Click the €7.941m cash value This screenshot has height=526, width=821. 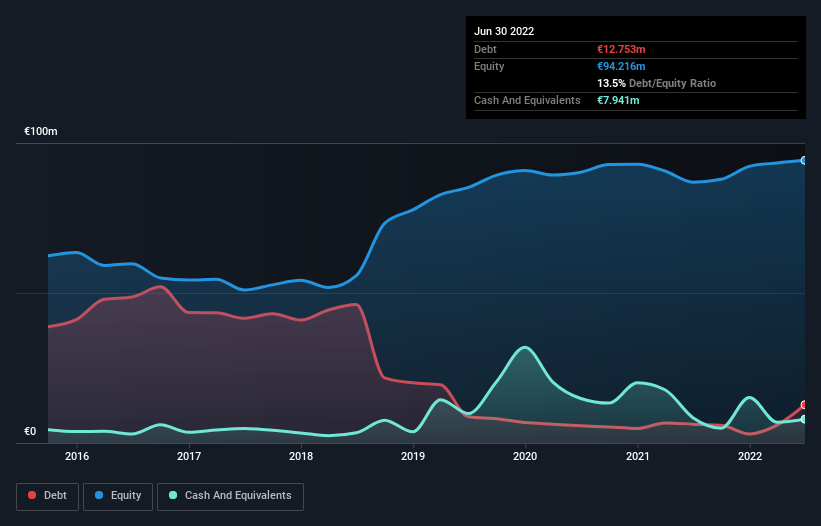(x=618, y=100)
